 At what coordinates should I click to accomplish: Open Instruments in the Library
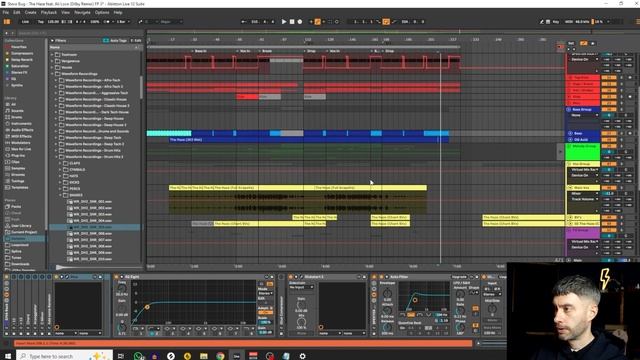coord(21,124)
